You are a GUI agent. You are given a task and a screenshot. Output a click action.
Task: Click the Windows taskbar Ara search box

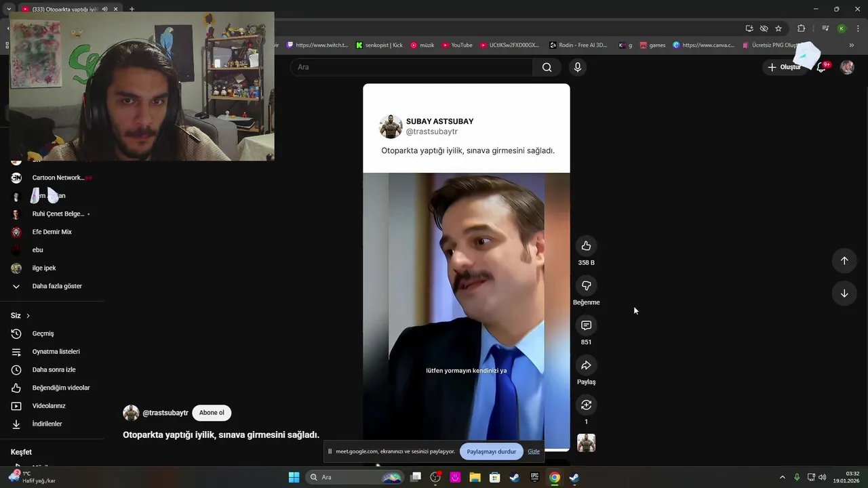pyautogui.click(x=356, y=477)
